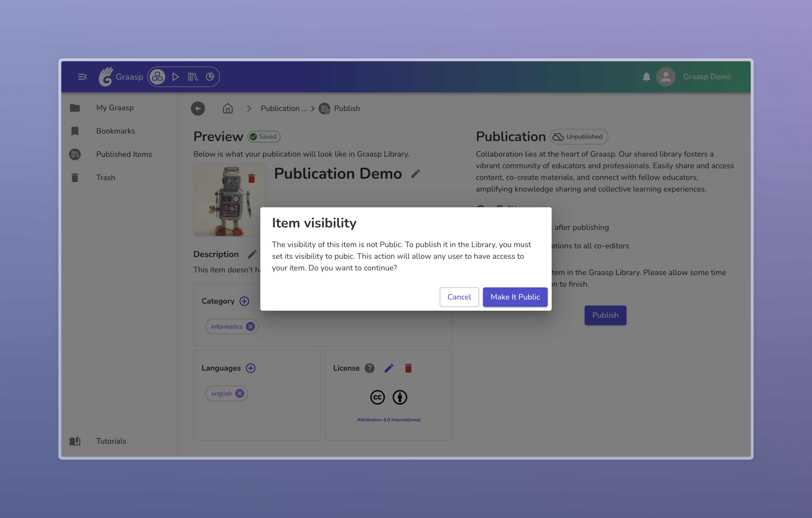Screen dimensions: 812x518
Task: Open the Builder platform icon
Action: [158, 77]
